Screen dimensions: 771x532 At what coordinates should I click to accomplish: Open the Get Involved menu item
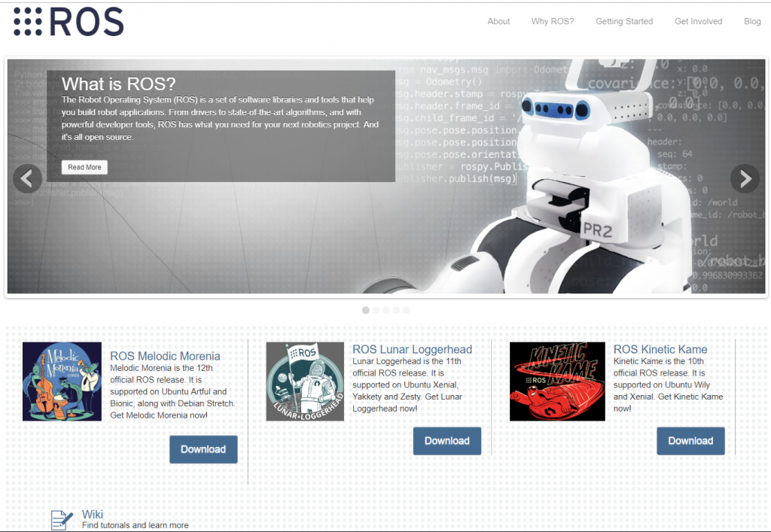pyautogui.click(x=698, y=21)
